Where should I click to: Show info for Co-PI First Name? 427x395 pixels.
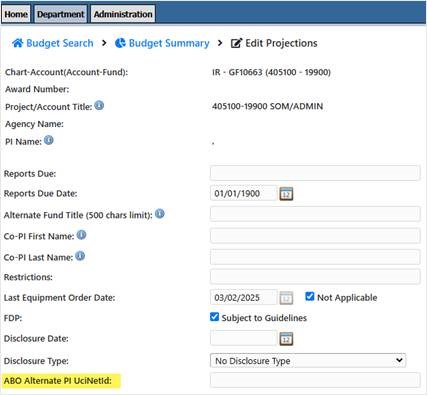(x=81, y=235)
